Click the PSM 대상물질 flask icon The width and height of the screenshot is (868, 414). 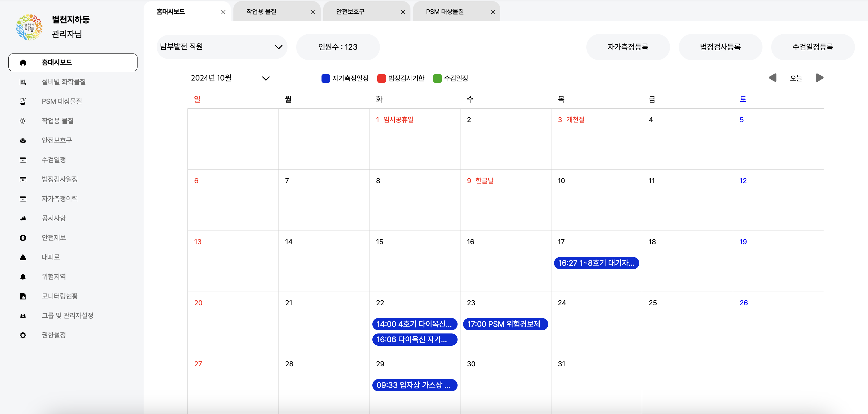click(23, 101)
